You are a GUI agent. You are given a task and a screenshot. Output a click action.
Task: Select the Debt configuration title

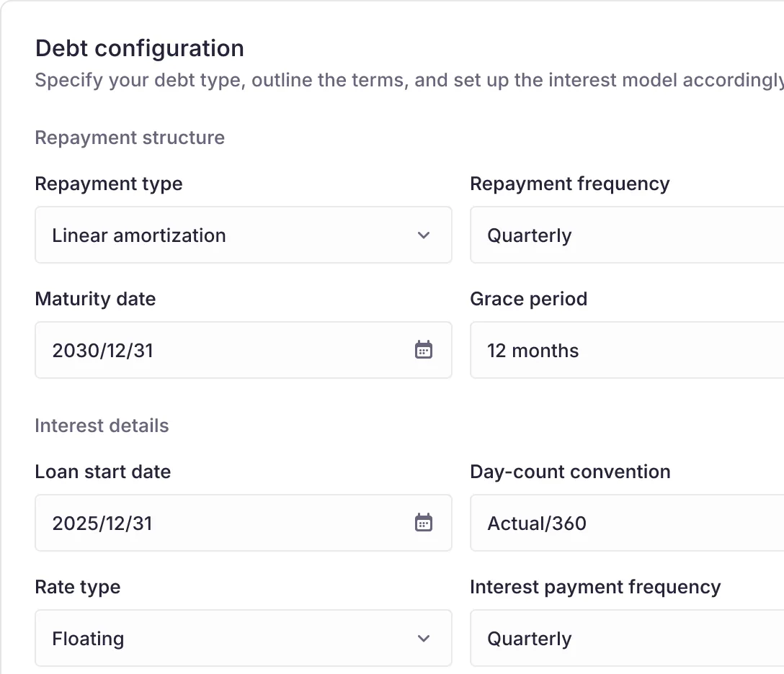click(140, 48)
